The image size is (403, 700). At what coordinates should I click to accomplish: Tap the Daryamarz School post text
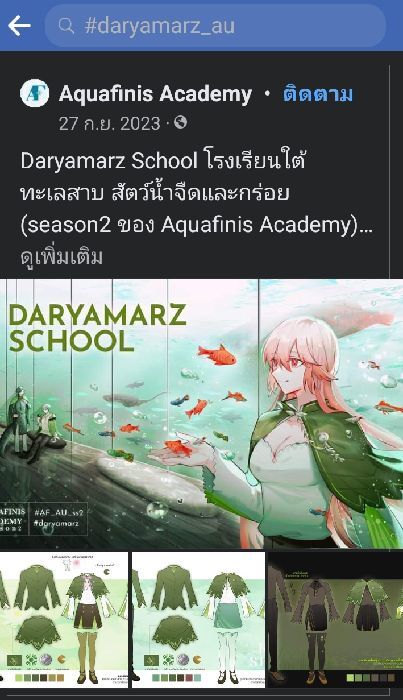196,193
